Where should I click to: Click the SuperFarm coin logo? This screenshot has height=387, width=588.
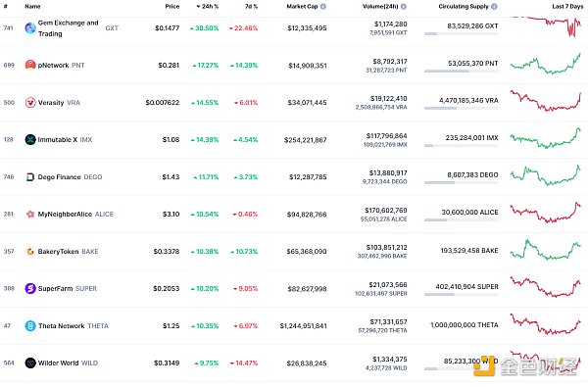point(30,288)
